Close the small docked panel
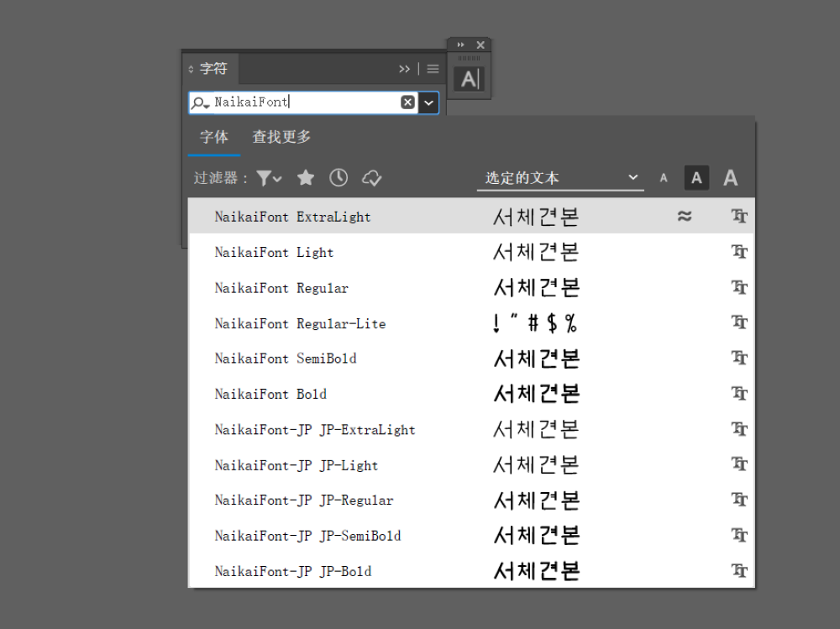Screen dimensions: 840x629 pos(480,45)
